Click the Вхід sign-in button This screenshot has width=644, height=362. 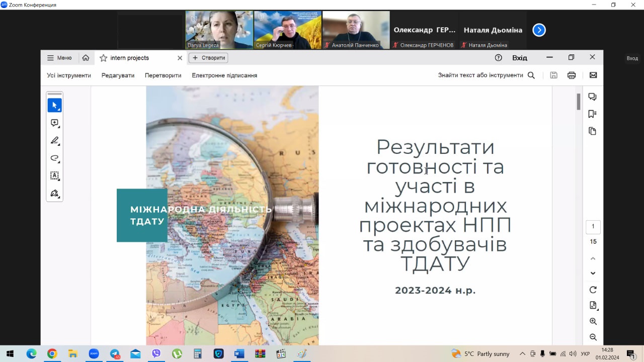519,58
